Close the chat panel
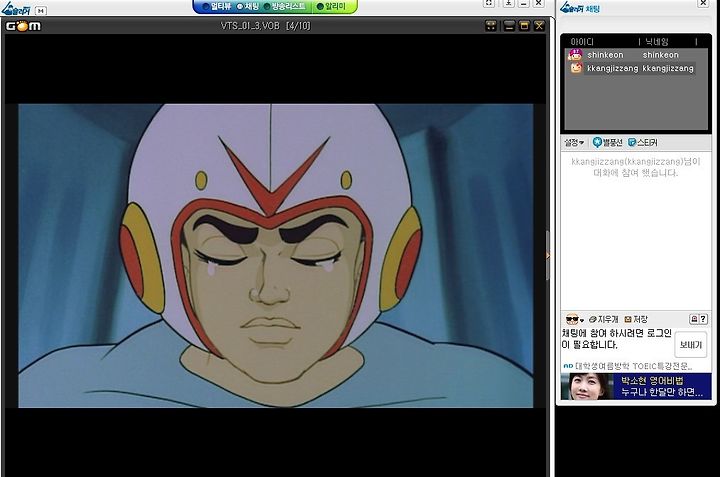 click(x=703, y=3)
